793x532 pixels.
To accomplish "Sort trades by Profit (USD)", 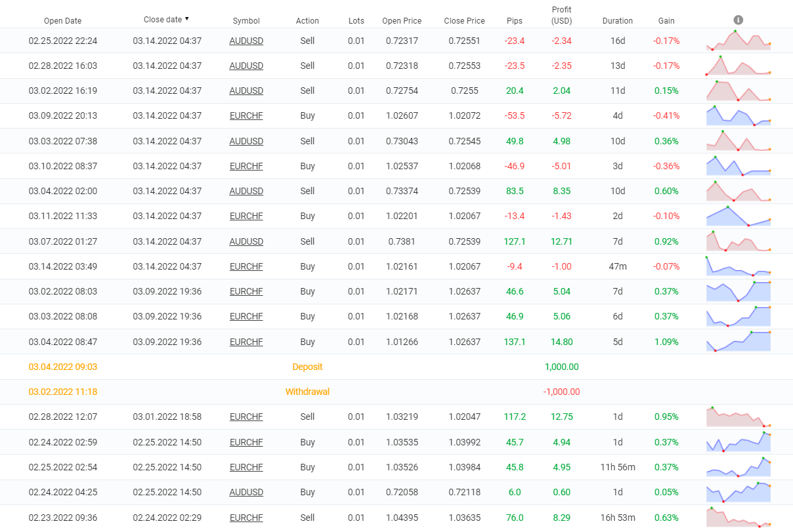I will pos(561,16).
